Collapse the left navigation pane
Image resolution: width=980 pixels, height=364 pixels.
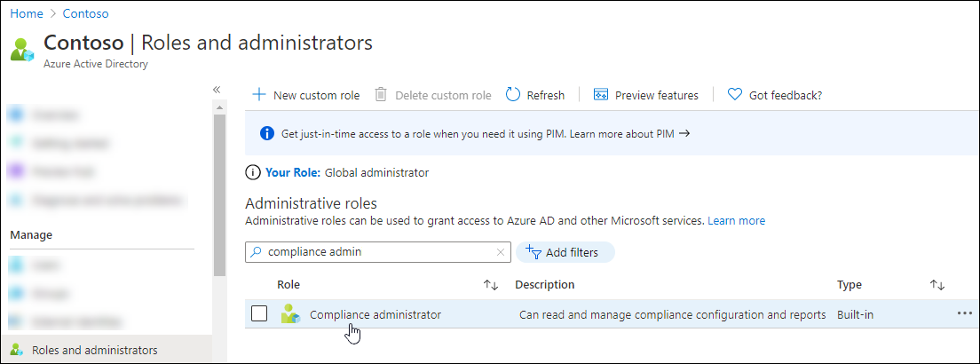click(x=217, y=90)
